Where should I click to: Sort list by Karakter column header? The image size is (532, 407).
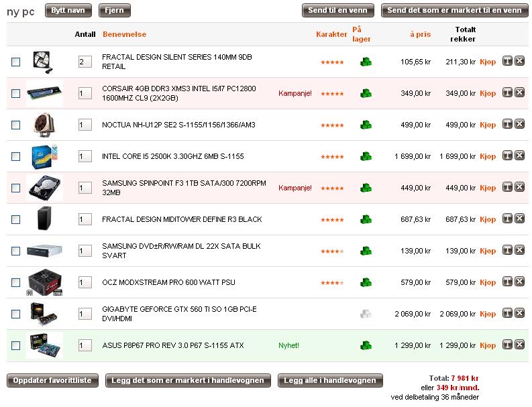pos(331,34)
